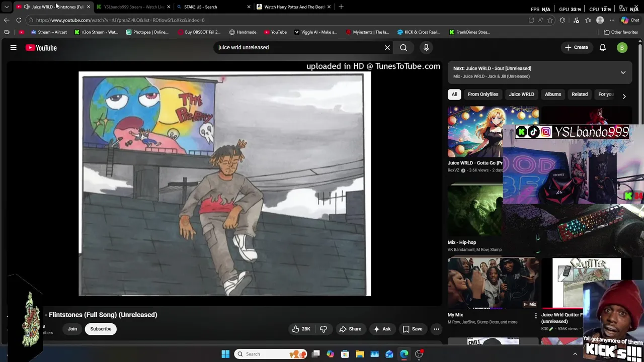Mute the Juice WRLD tab audio
This screenshot has height=362, width=644.
point(26,7)
